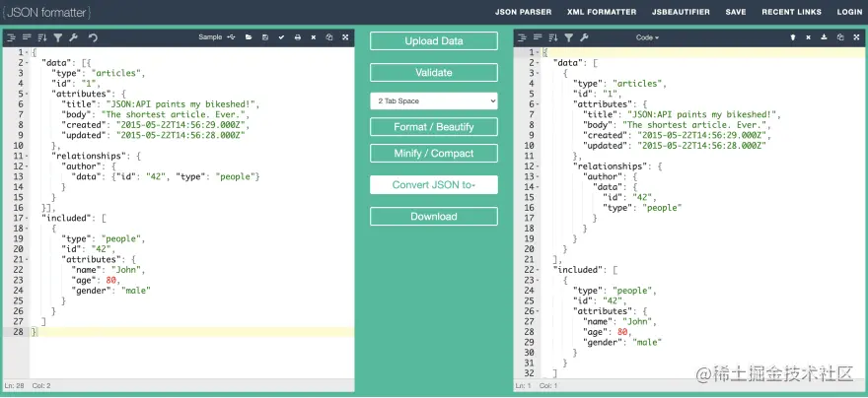Screen dimensions: 868x398
Task: Select line number 28 in left gutter
Action: point(17,332)
